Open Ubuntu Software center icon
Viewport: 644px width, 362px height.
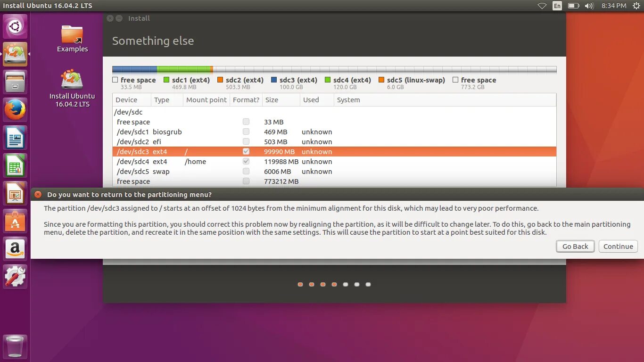(15, 221)
